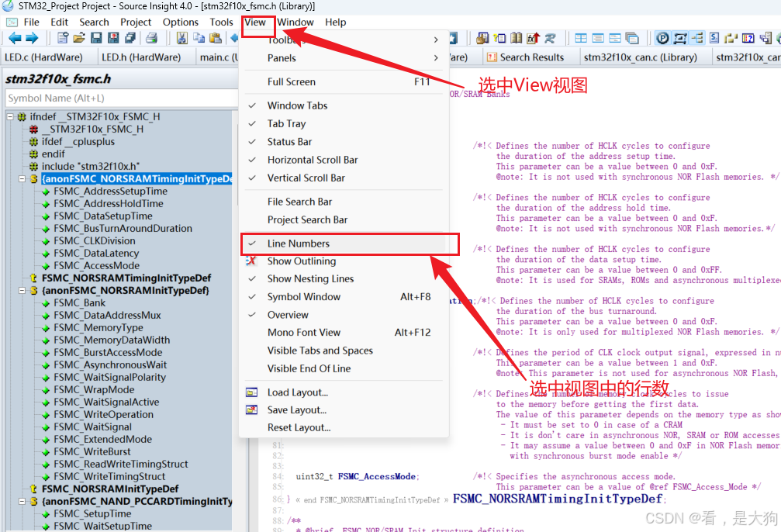Click the cascade windows toolbar icon

631,38
